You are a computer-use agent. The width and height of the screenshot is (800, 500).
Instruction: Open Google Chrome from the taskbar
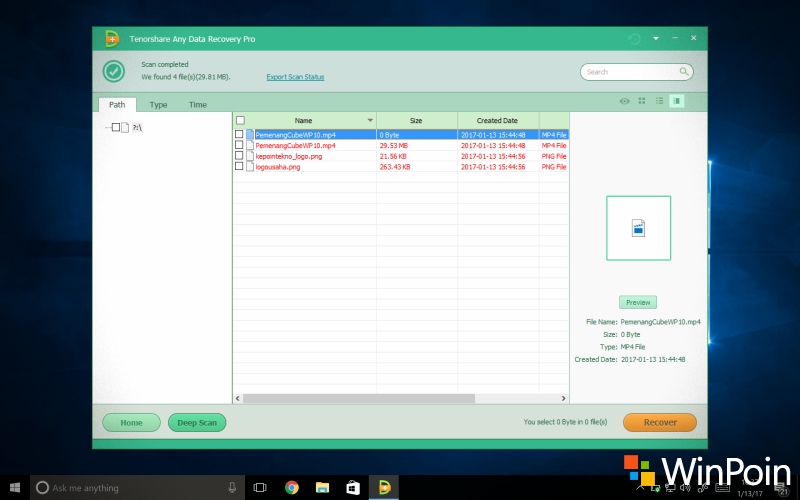[292, 487]
